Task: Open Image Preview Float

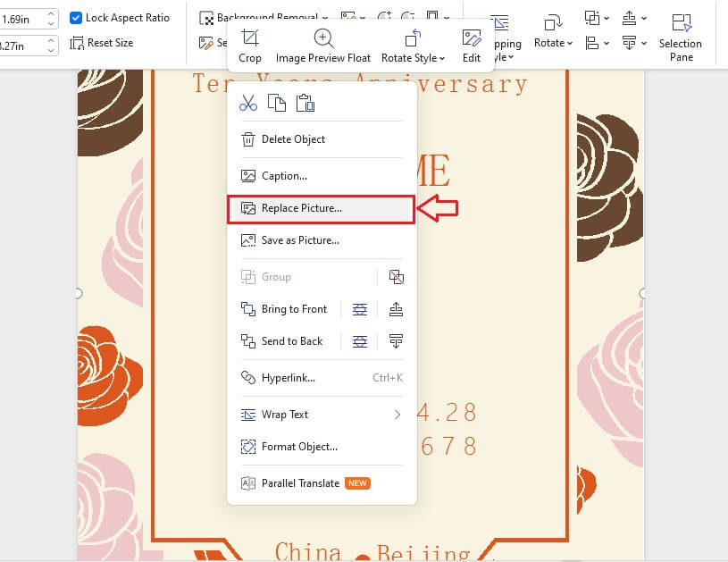Action: click(x=323, y=46)
